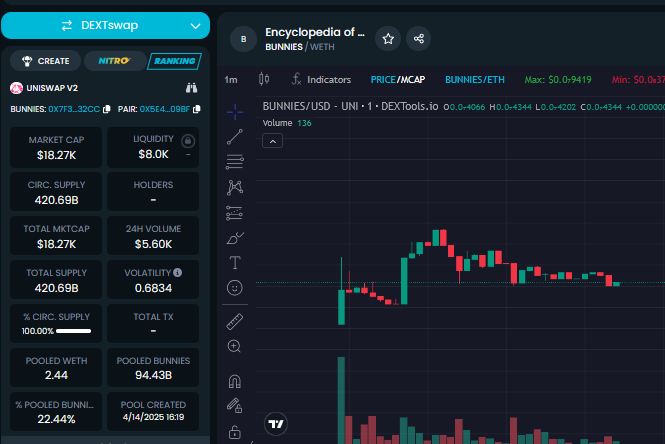This screenshot has height=444, width=665.
Task: Open candlestick chart type selector
Action: [x=264, y=79]
